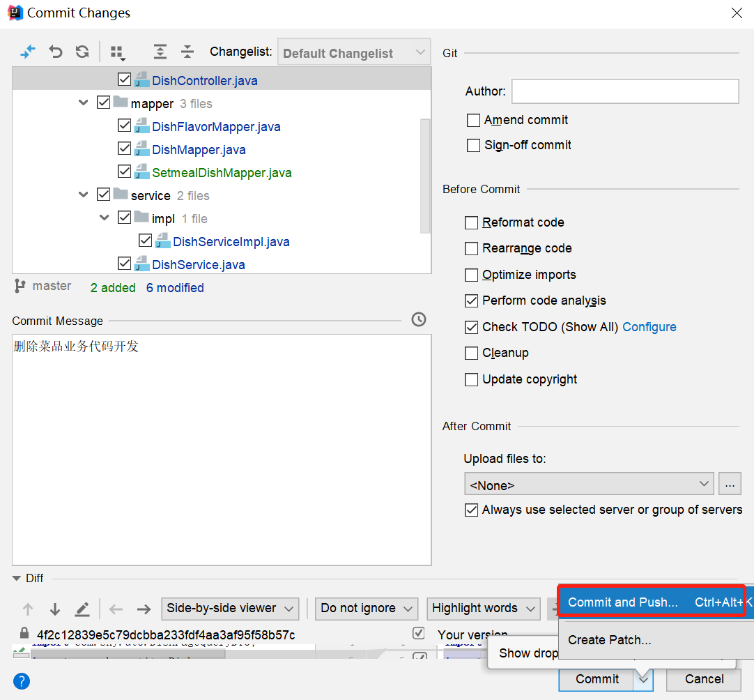Click inside the Author text field
Screen dimensions: 754x700
pos(624,91)
